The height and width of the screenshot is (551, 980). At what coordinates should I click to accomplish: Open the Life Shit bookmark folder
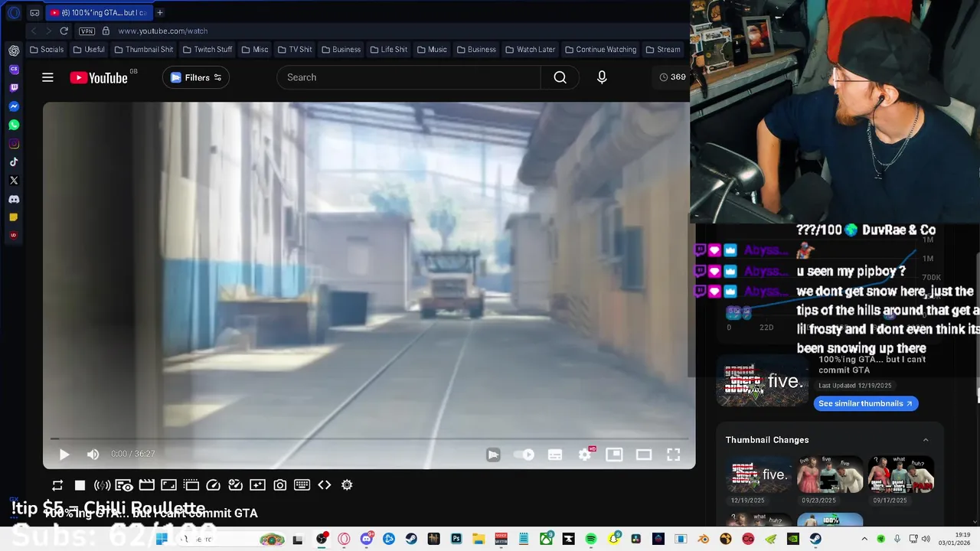pyautogui.click(x=388, y=50)
